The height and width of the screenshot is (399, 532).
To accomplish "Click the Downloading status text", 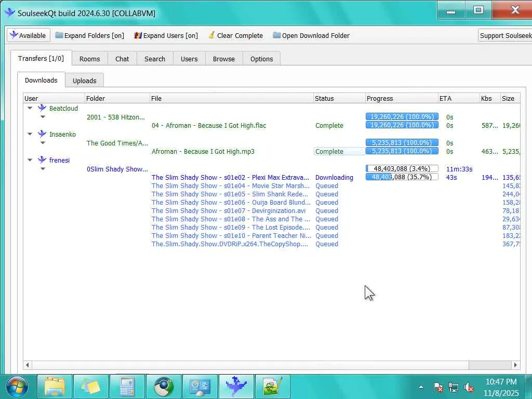I will pos(334,178).
